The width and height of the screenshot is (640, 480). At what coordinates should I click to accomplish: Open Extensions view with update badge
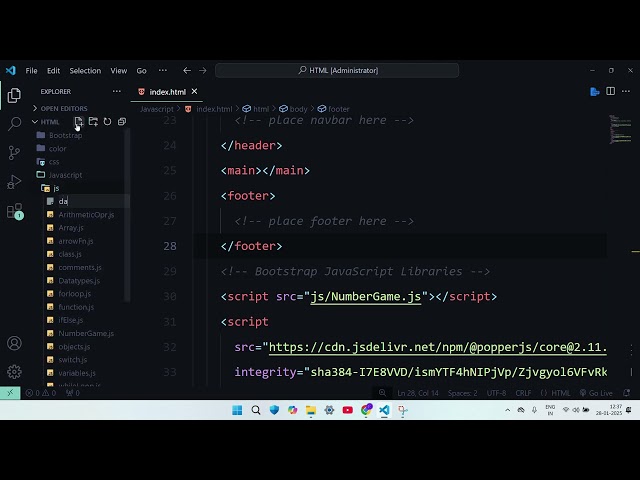pos(15,211)
